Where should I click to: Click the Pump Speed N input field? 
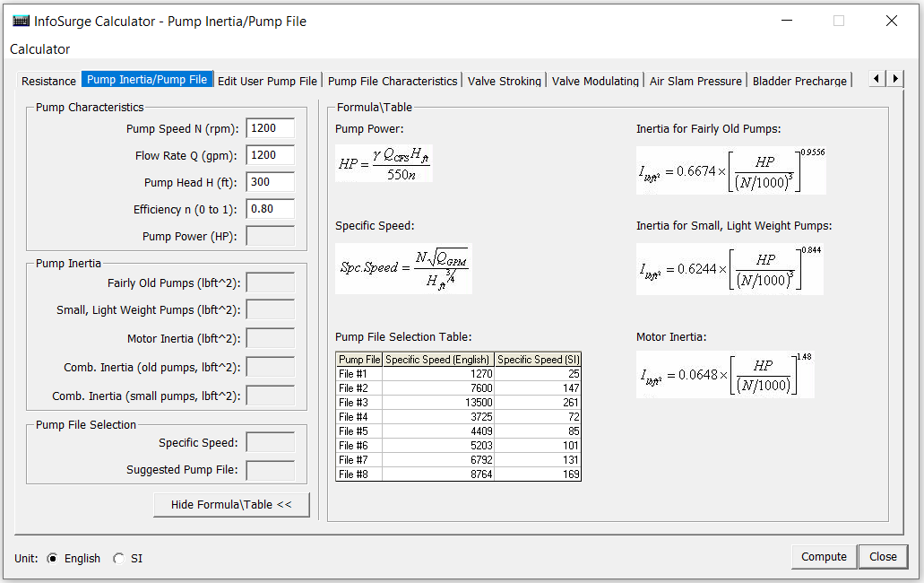271,127
